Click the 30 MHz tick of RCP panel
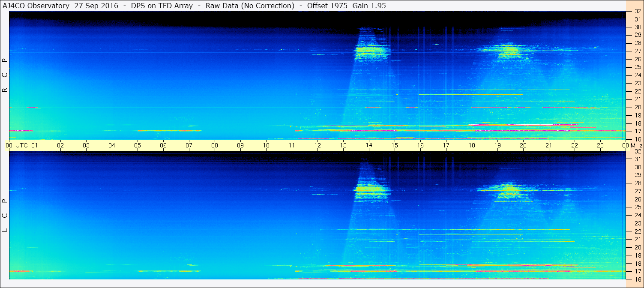Viewport: 644px width, 288px height. pyautogui.click(x=638, y=27)
